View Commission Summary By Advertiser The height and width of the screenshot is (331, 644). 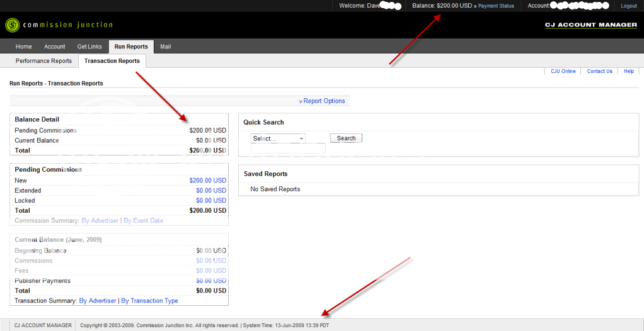100,221
